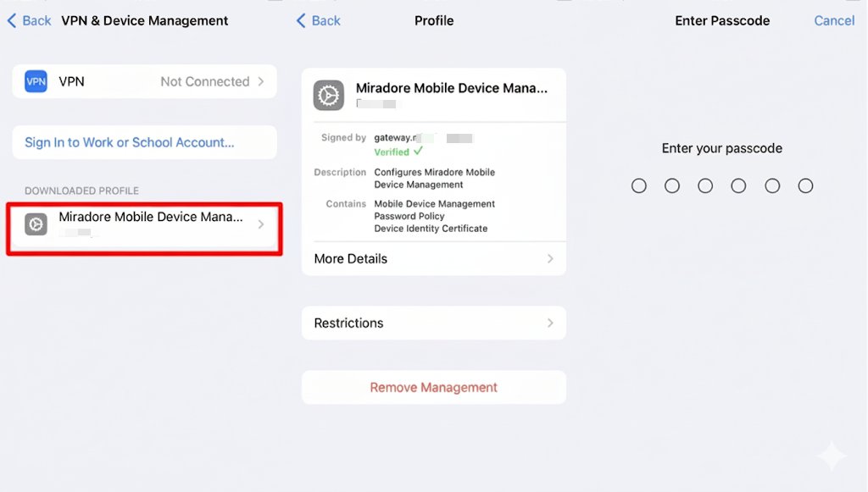Tap the back chevron on the Profile screen
The image size is (868, 492).
click(301, 19)
